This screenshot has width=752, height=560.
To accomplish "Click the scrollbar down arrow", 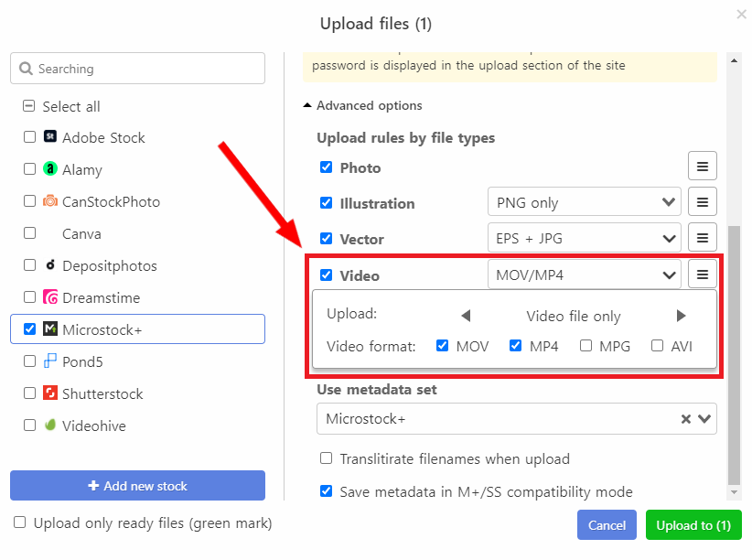I will tap(734, 492).
